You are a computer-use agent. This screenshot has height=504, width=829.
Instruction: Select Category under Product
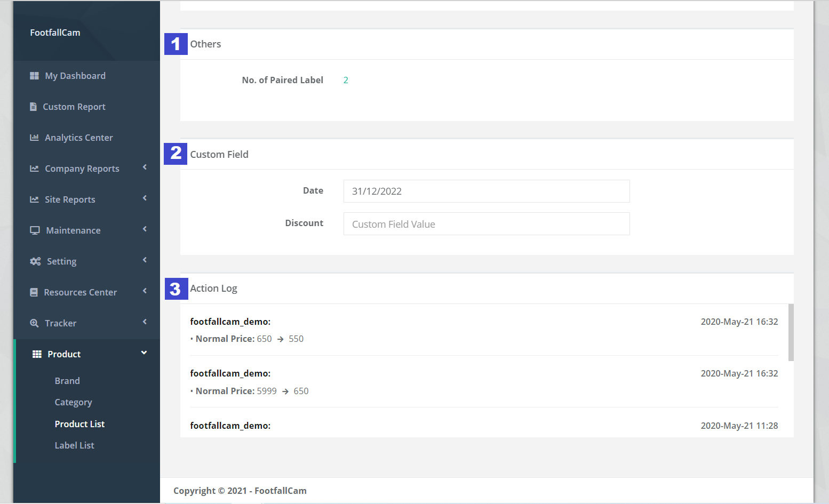(x=73, y=402)
